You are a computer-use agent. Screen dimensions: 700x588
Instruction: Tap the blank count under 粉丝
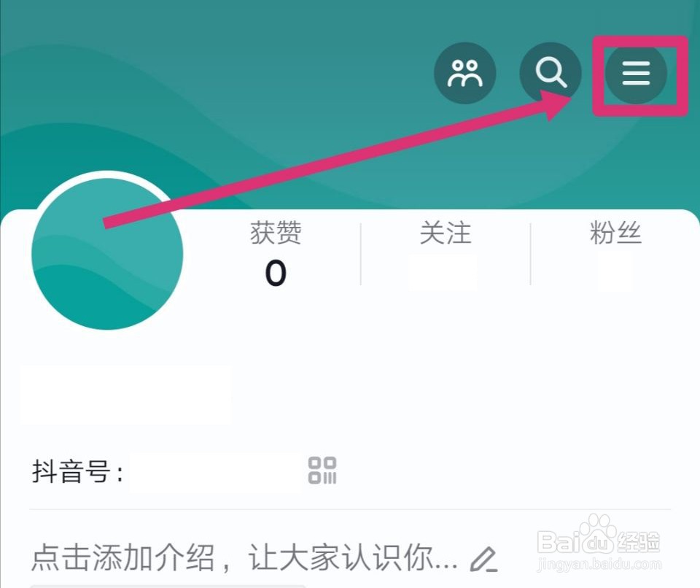615,273
